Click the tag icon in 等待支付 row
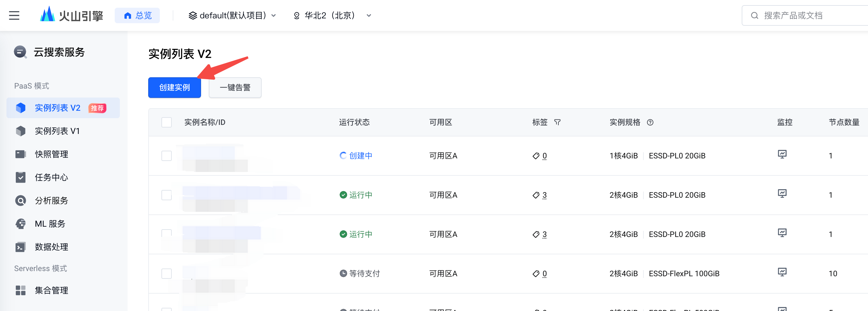This screenshot has width=868, height=311. [536, 274]
